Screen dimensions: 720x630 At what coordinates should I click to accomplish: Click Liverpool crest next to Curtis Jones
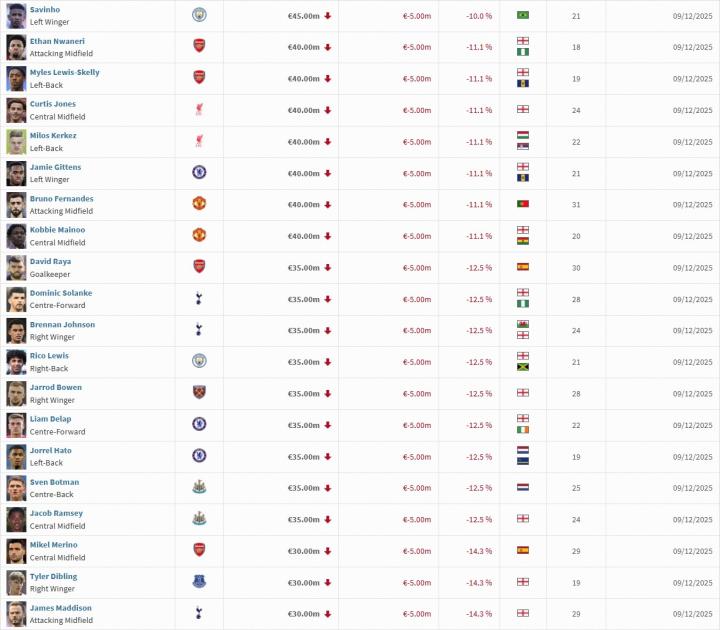198,110
